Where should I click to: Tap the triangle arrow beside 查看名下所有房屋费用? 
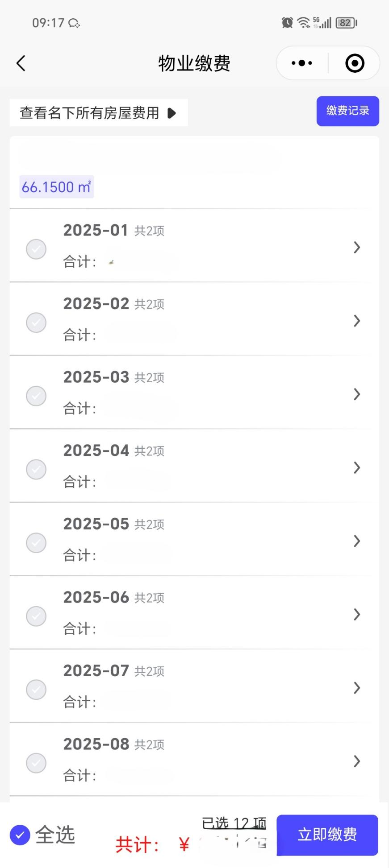(x=171, y=113)
